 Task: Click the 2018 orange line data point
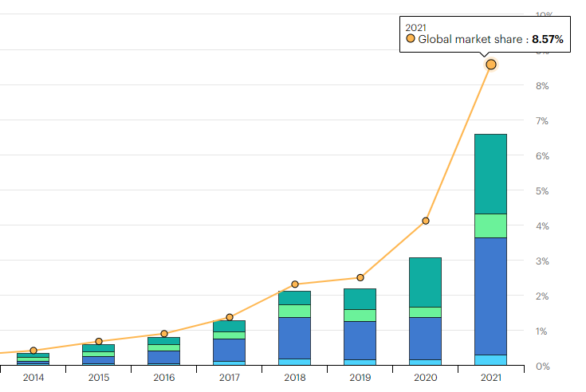pyautogui.click(x=295, y=284)
